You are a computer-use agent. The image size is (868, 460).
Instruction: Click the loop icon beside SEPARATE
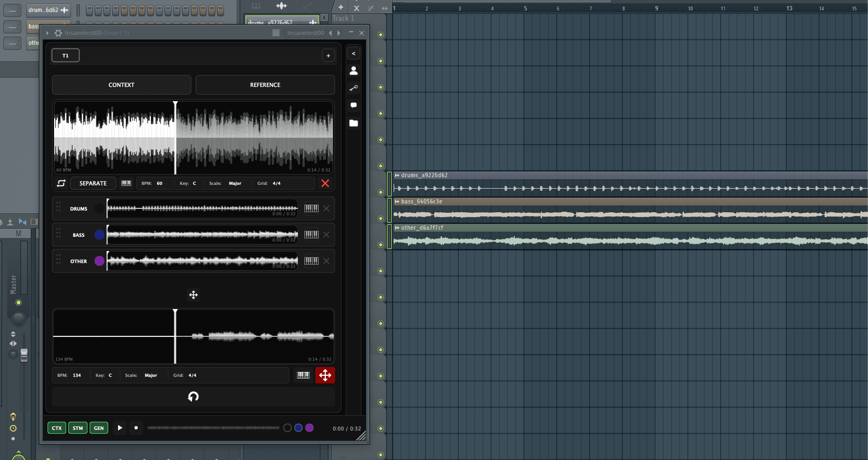coord(61,183)
